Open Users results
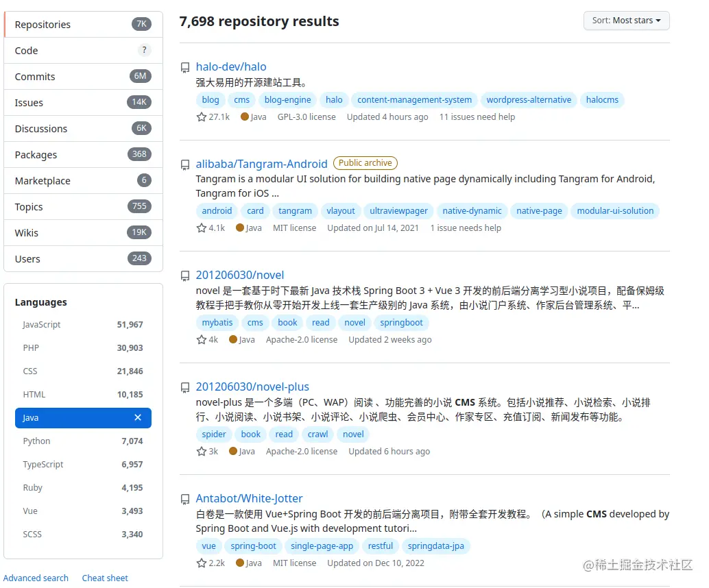 click(83, 259)
